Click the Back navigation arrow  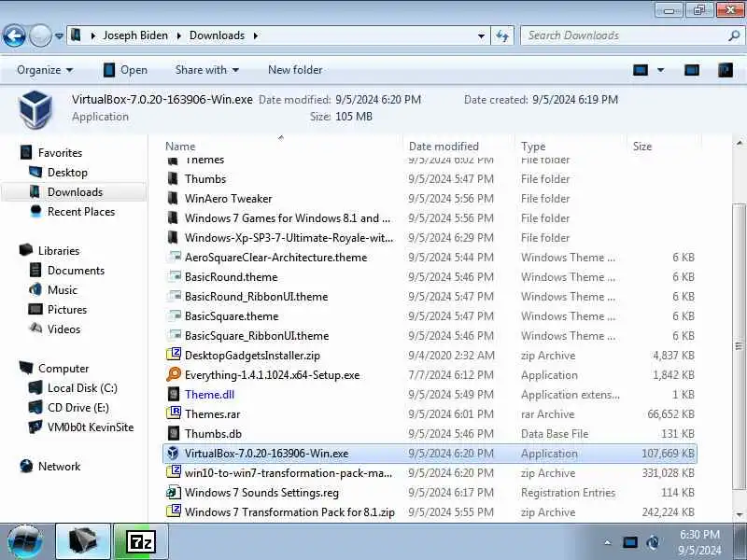(14, 35)
